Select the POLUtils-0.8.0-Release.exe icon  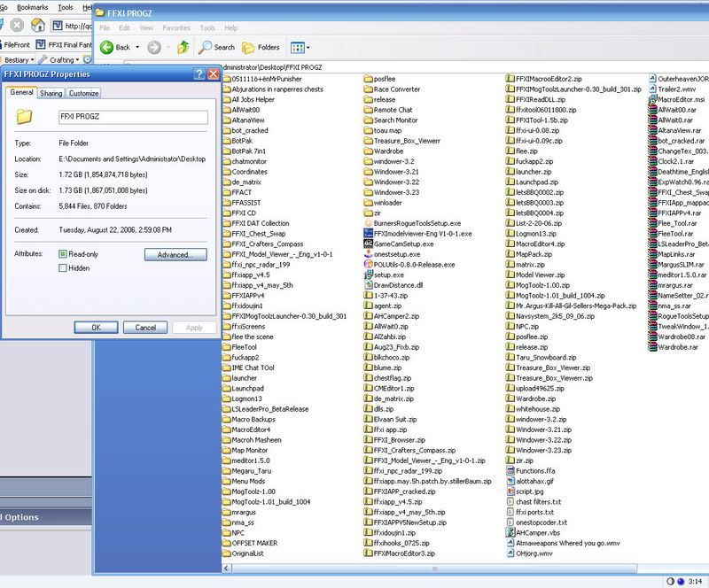coord(368,265)
